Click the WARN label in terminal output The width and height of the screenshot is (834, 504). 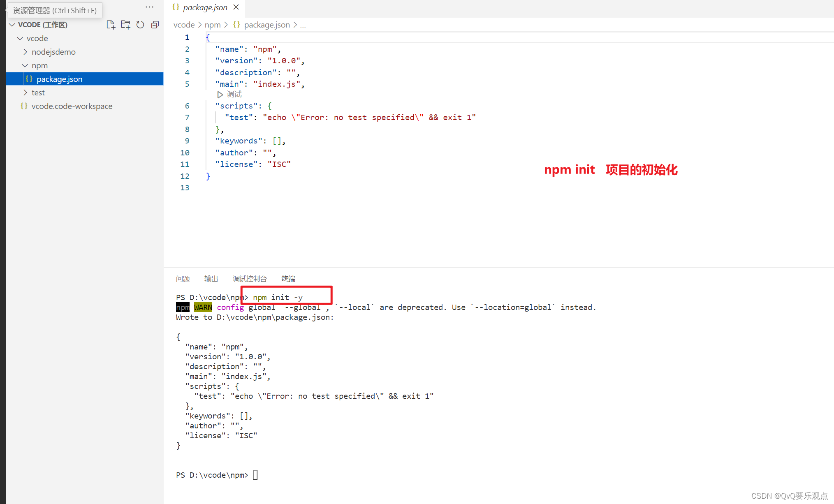coord(203,307)
